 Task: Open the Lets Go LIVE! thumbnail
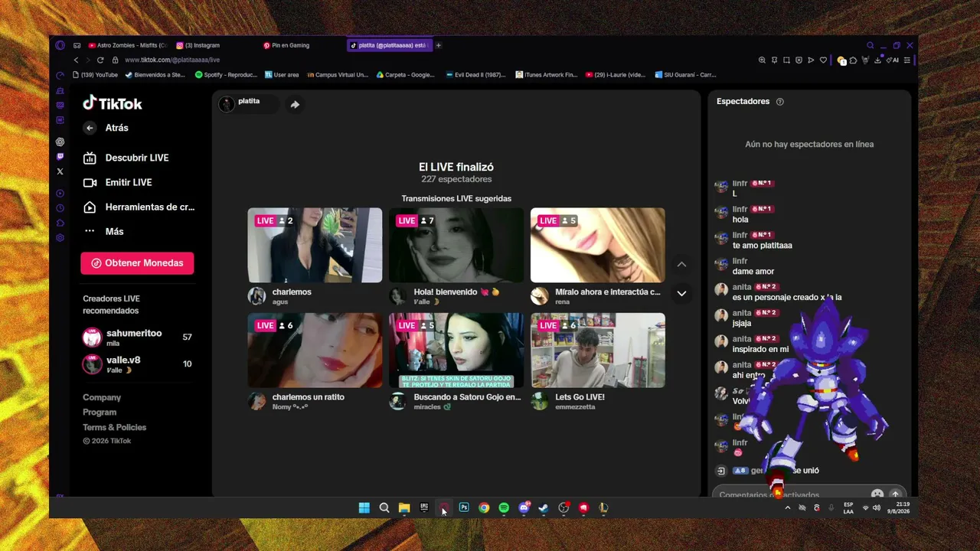point(598,350)
